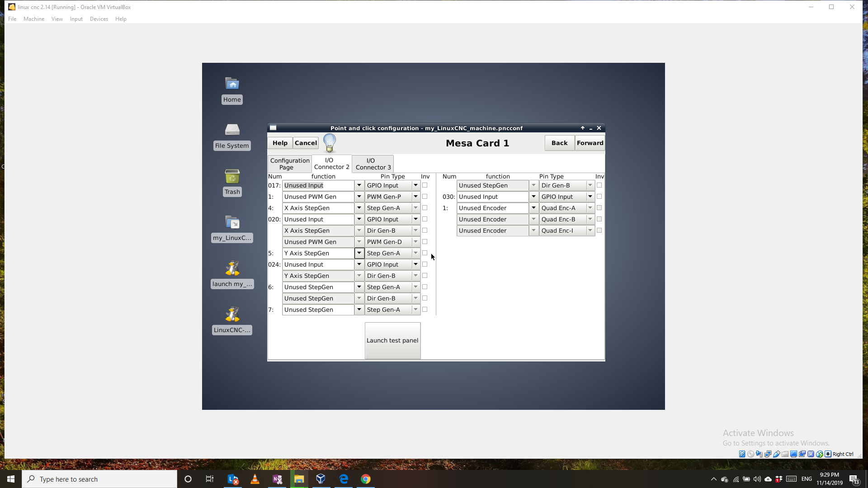Open File Explorer from taskbar
The height and width of the screenshot is (488, 868).
(x=299, y=479)
